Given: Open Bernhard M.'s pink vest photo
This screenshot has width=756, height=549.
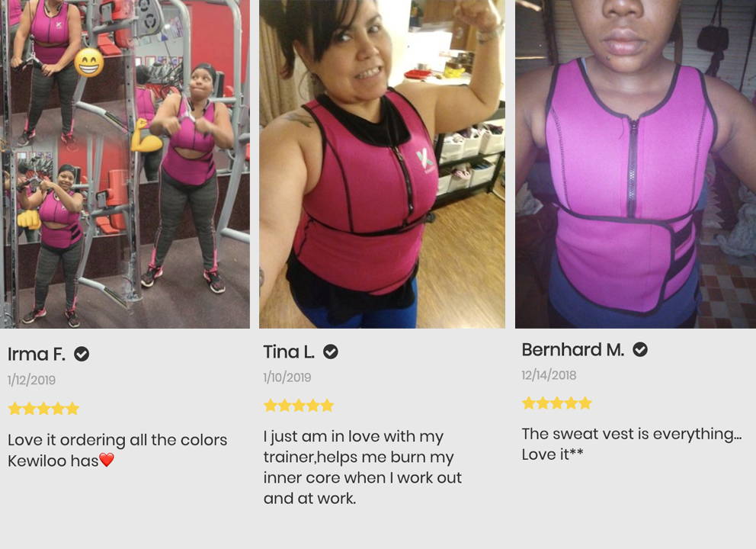Looking at the screenshot, I should tap(636, 164).
